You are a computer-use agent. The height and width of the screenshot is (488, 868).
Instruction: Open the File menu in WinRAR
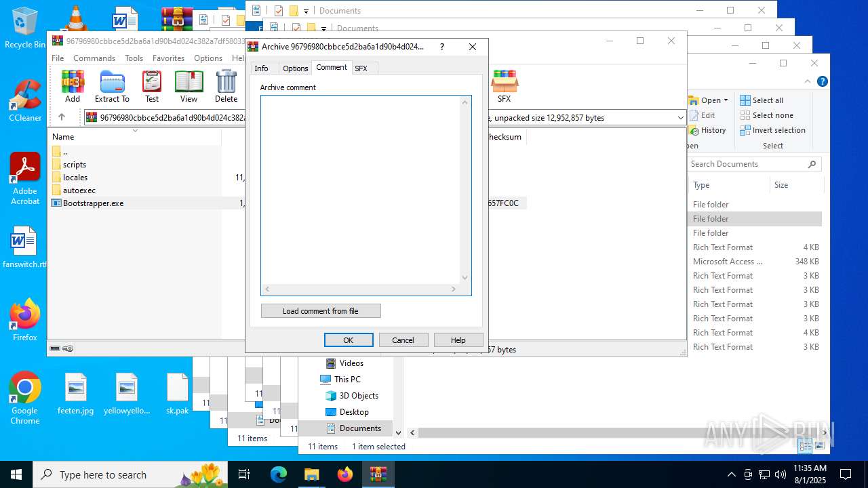click(x=58, y=58)
